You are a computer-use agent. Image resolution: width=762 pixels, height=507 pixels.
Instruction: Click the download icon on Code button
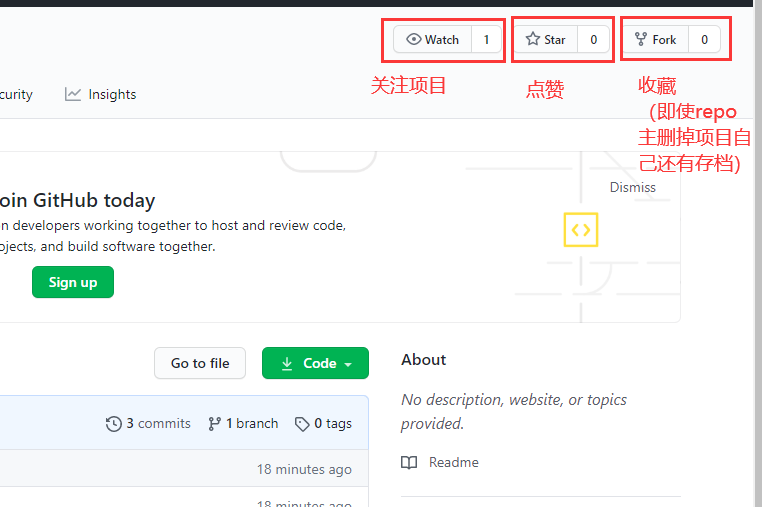[x=287, y=364]
